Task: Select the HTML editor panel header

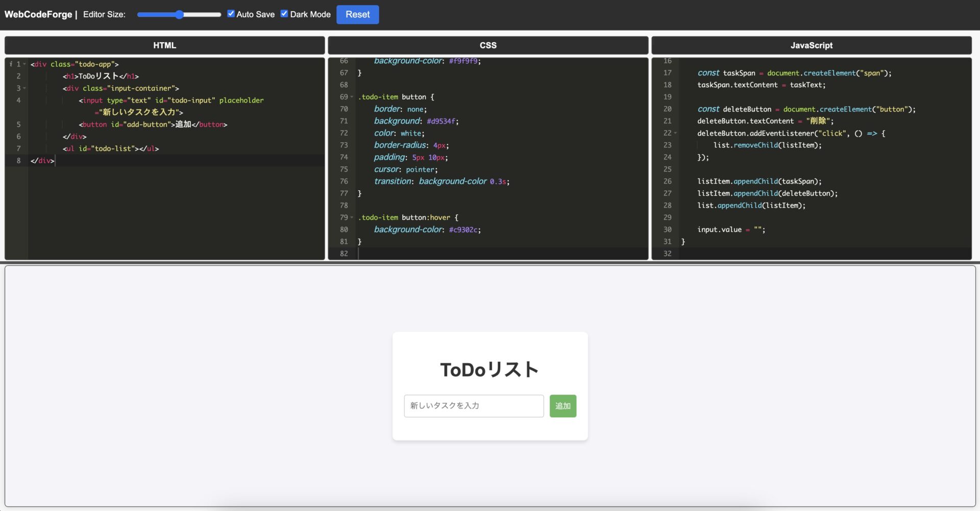Action: coord(164,45)
